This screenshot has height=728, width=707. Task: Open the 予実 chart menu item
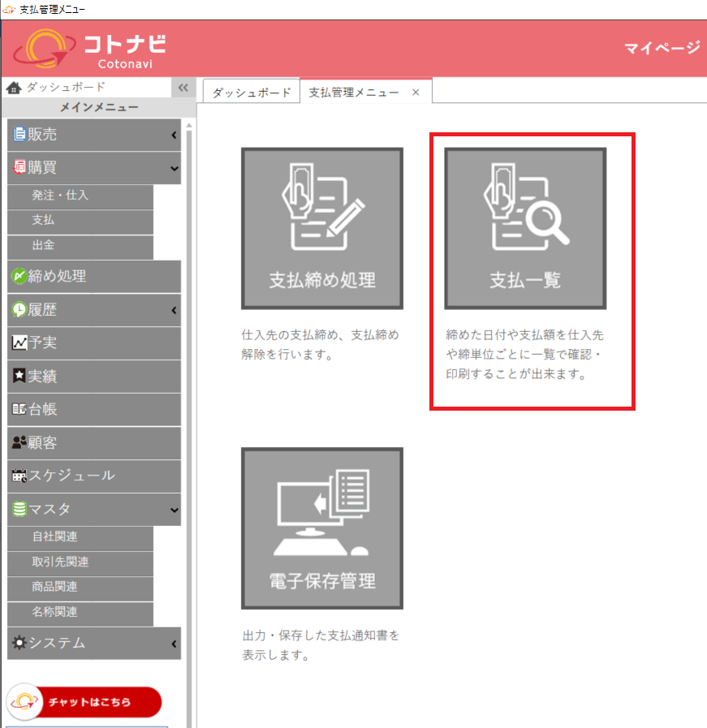[x=93, y=343]
